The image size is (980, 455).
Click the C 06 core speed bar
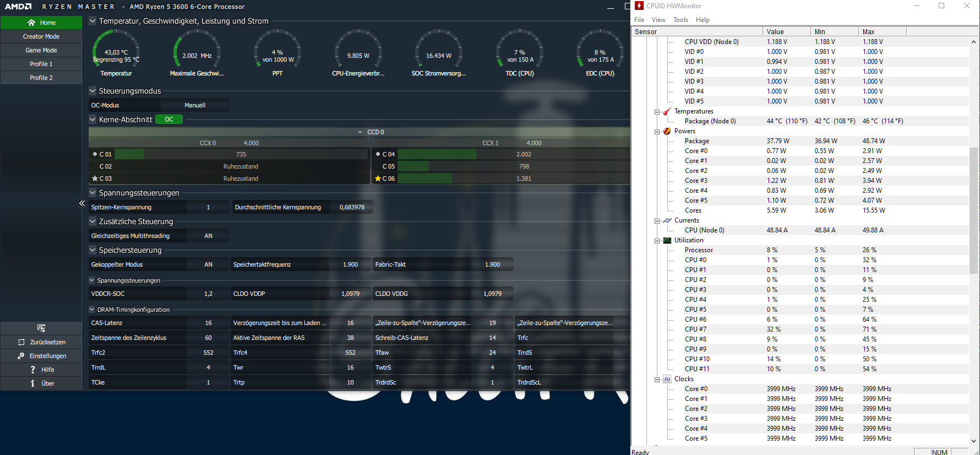point(513,178)
